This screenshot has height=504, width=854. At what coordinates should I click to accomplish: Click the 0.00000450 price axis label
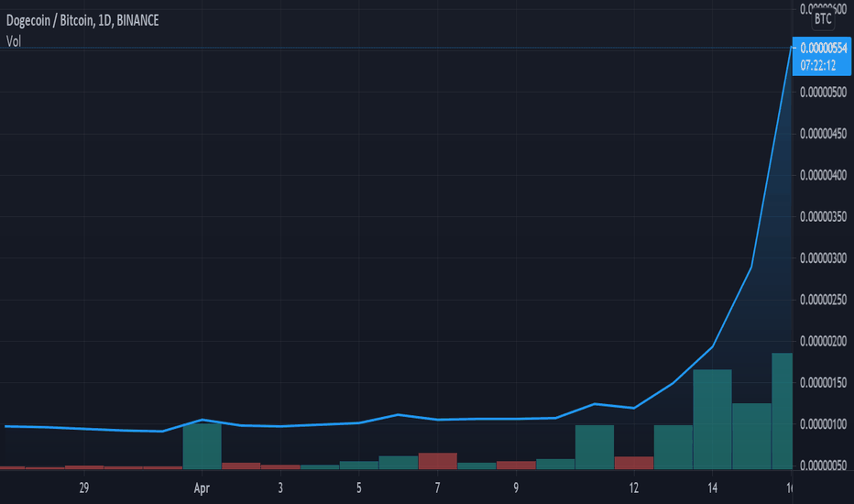pyautogui.click(x=824, y=134)
